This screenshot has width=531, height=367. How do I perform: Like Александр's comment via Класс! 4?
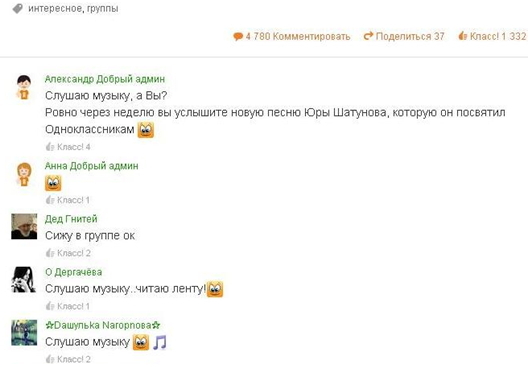click(68, 147)
